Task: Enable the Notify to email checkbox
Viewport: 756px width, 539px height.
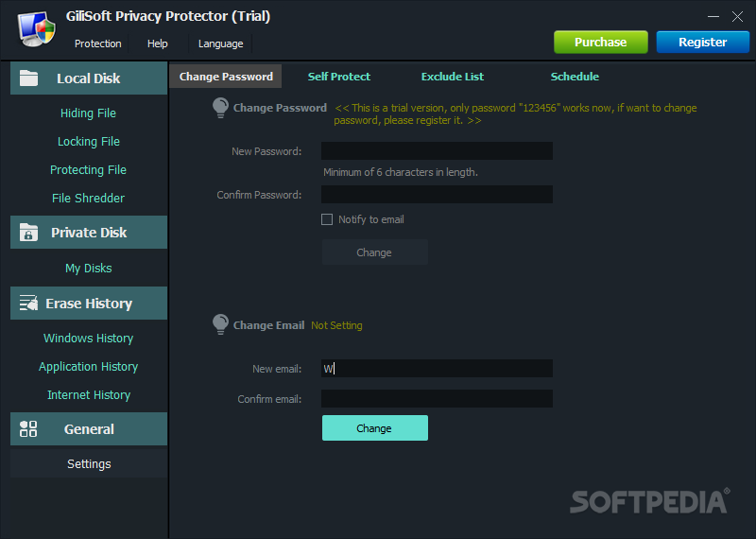Action: point(327,219)
